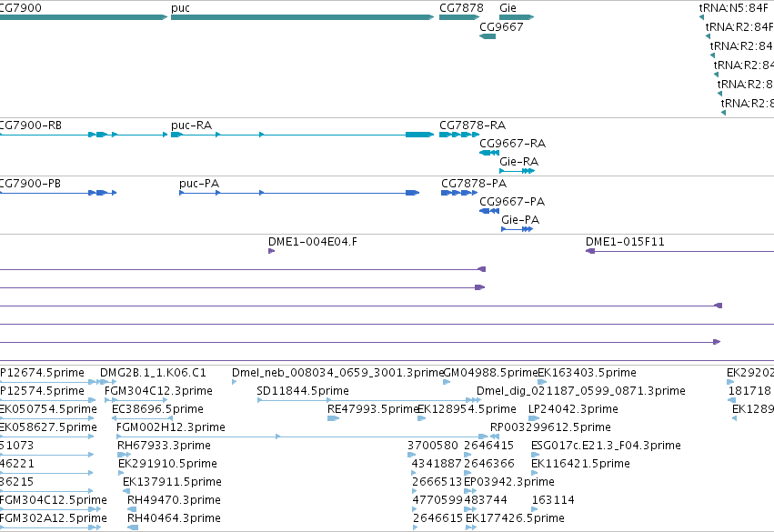The image size is (774, 532).
Task: Select the RH40464.3prime EST label
Action: click(174, 518)
